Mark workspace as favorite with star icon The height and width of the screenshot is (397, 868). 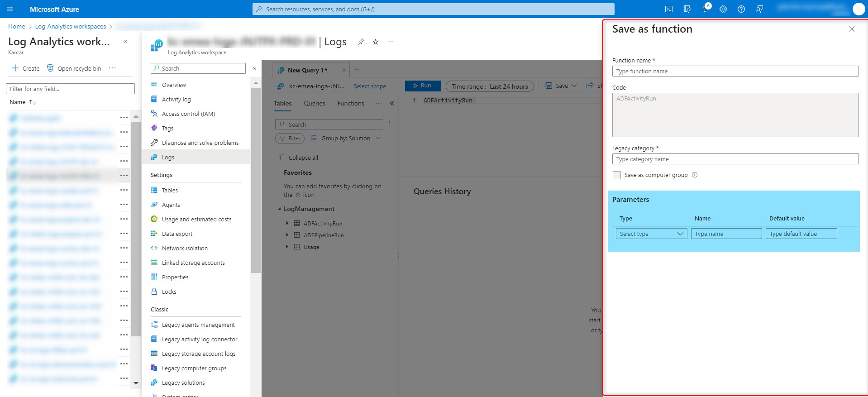(x=376, y=42)
